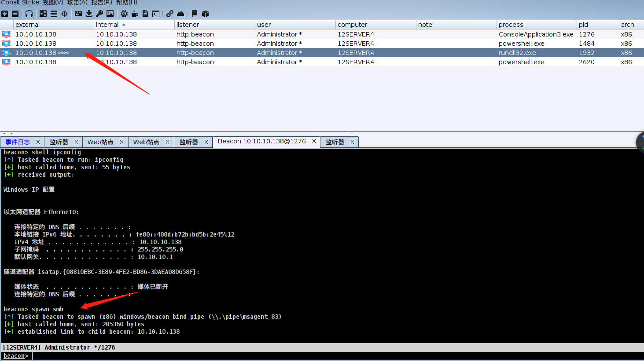Viewport: 644px width, 361px height.
Task: Click the 'shell ipconfig' command line in console
Action: pyautogui.click(x=42, y=152)
